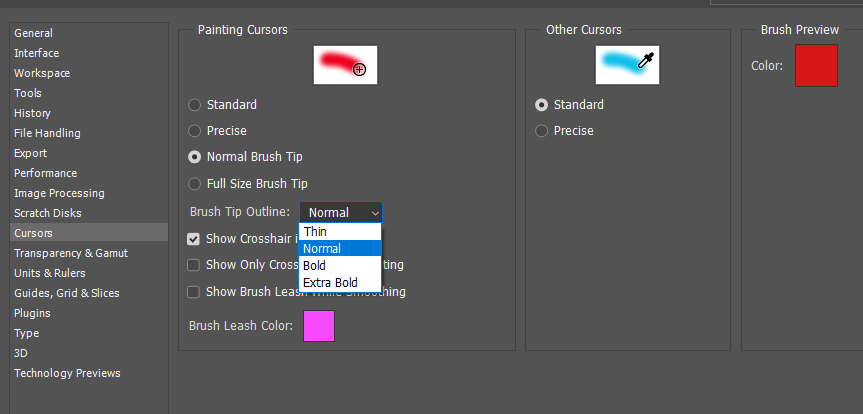
Task: Choose Full Size Brush Tip option
Action: 195,184
